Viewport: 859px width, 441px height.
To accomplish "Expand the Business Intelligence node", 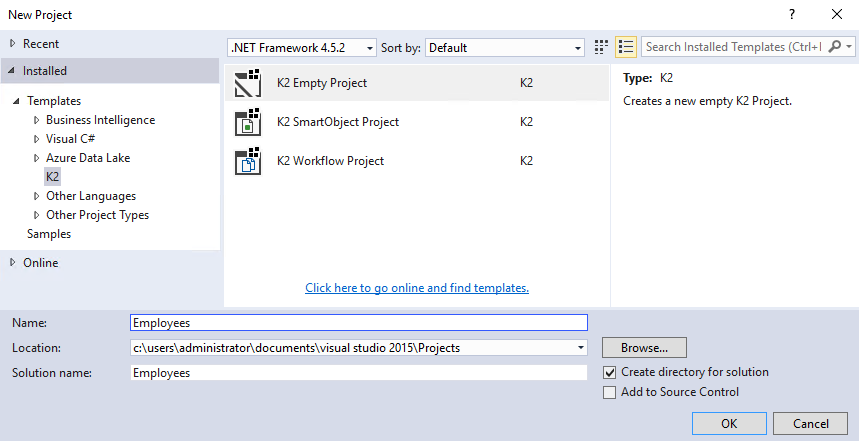I will coord(37,120).
